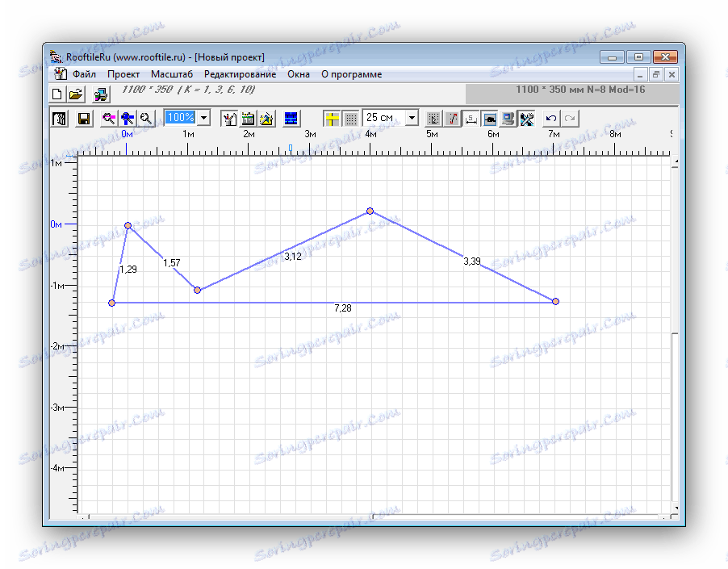Viewport: 728px width, 569px height.
Task: Click the 1,29 edge length label
Action: click(128, 270)
